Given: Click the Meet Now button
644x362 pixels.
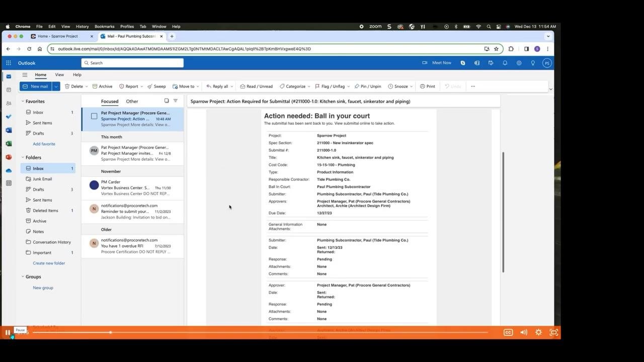Looking at the screenshot, I should [437, 63].
